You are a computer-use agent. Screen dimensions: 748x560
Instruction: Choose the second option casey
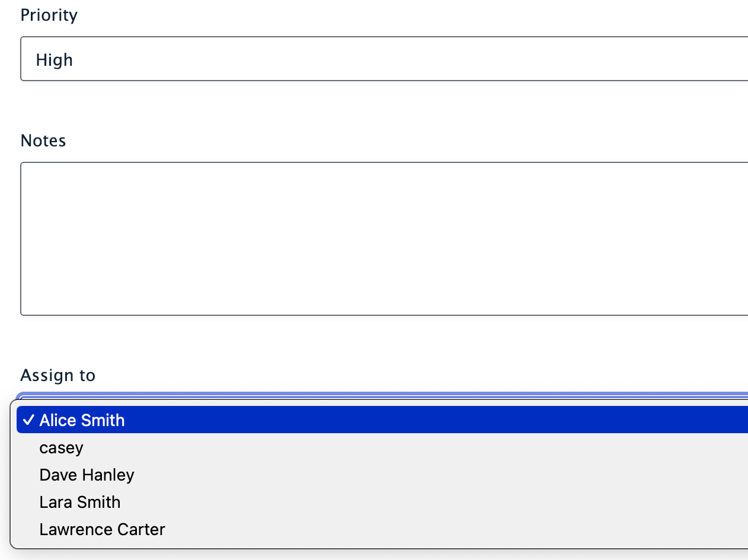(61, 447)
